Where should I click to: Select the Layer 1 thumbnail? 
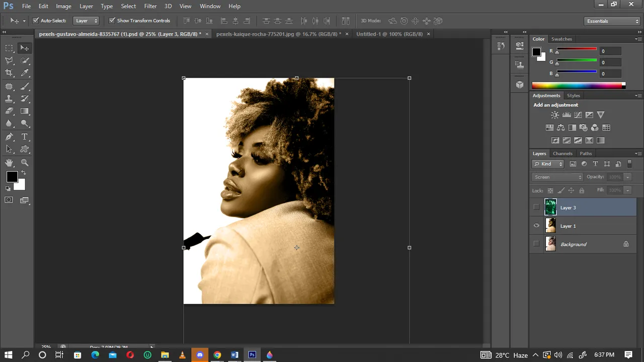(550, 226)
